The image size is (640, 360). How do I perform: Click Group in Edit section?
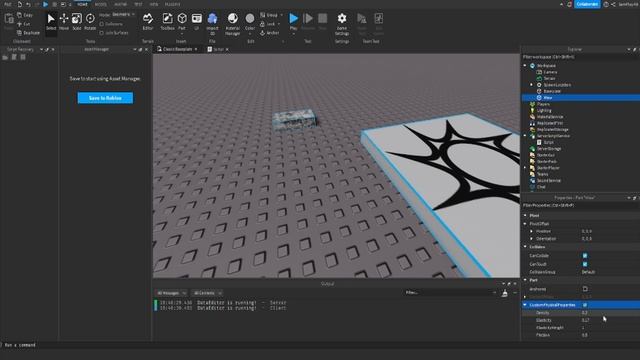click(x=271, y=15)
